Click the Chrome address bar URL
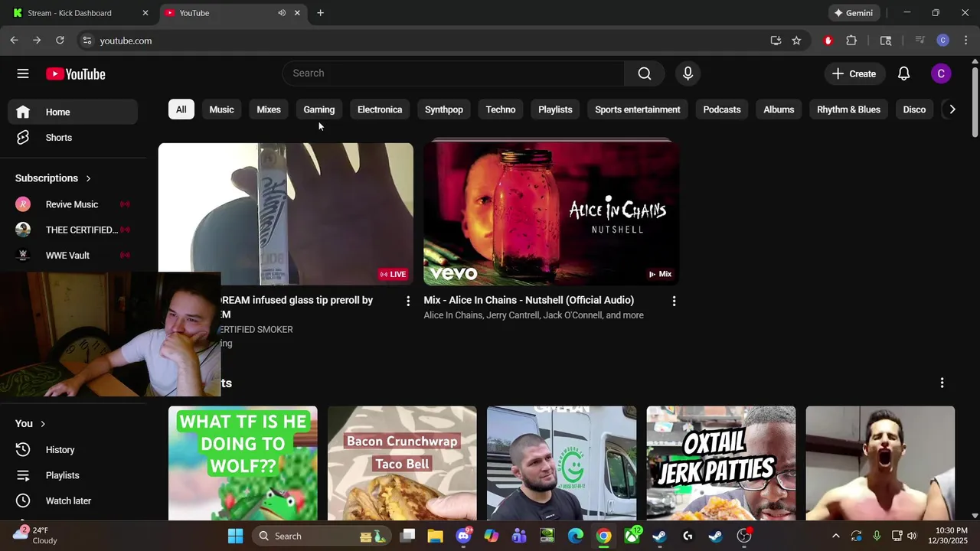 point(126,41)
